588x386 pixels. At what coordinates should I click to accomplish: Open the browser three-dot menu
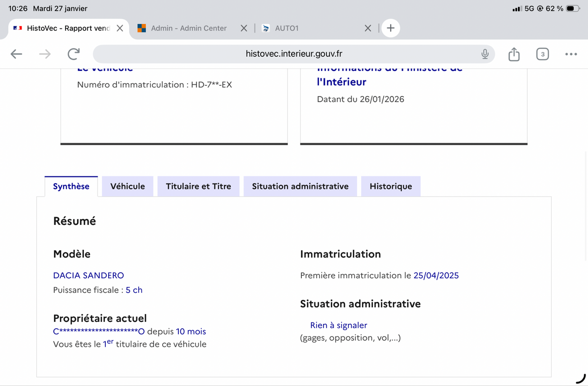click(x=571, y=54)
